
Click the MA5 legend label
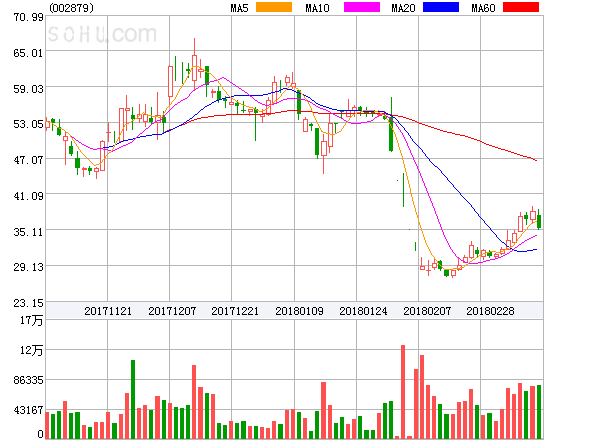click(x=239, y=8)
